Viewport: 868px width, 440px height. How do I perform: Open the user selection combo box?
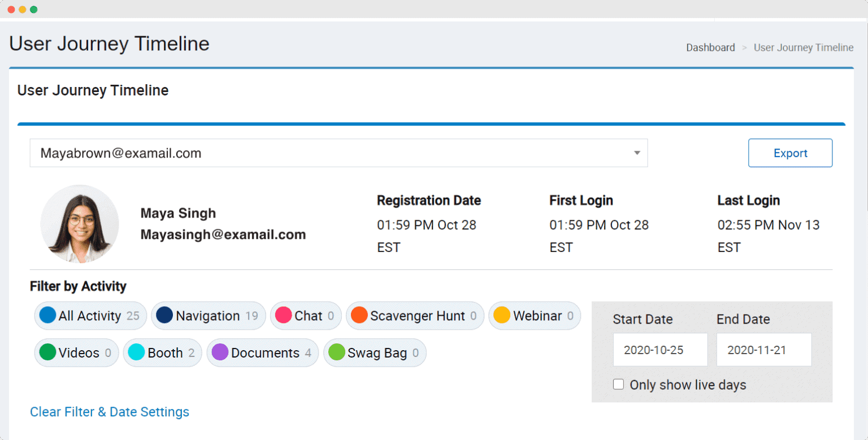tap(339, 153)
